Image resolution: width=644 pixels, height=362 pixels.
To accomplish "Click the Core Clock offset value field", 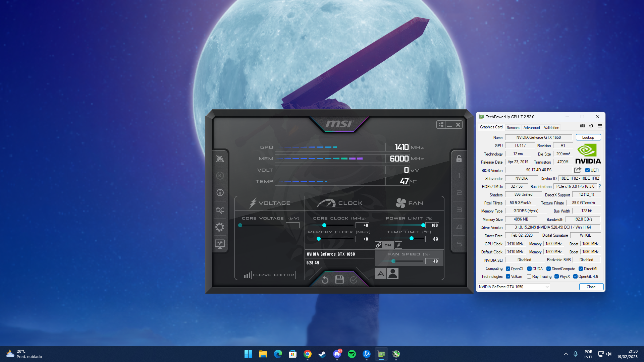I will pyautogui.click(x=362, y=225).
